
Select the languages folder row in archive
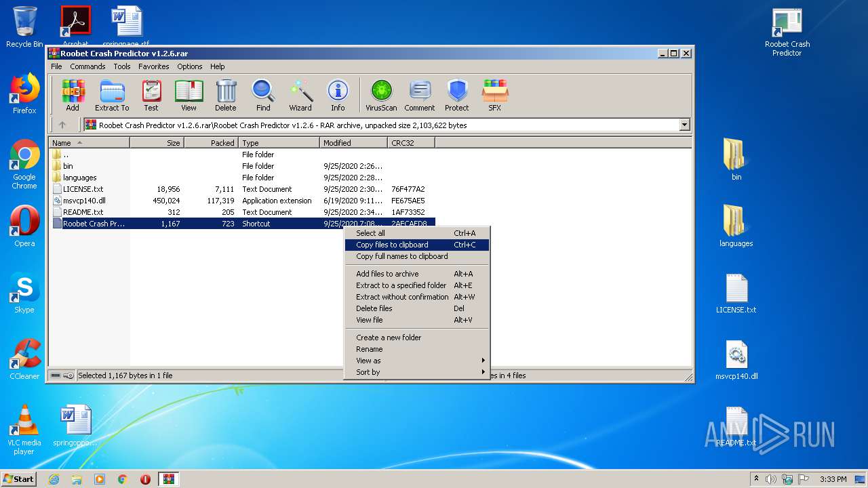pyautogui.click(x=242, y=178)
